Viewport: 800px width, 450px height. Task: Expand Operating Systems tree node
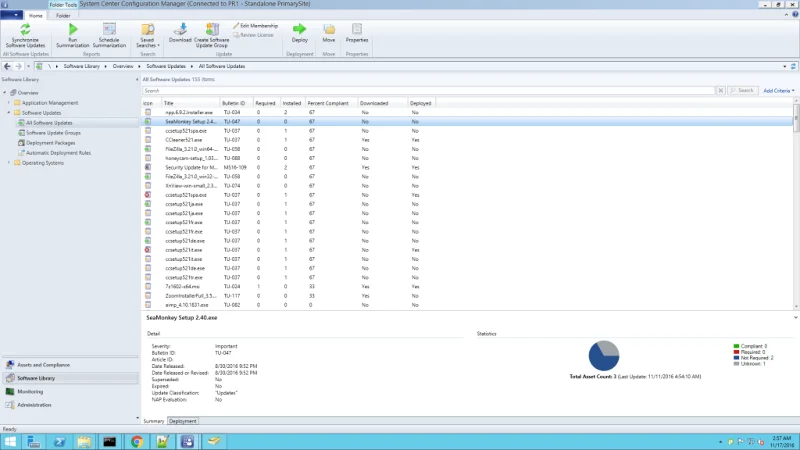9,163
